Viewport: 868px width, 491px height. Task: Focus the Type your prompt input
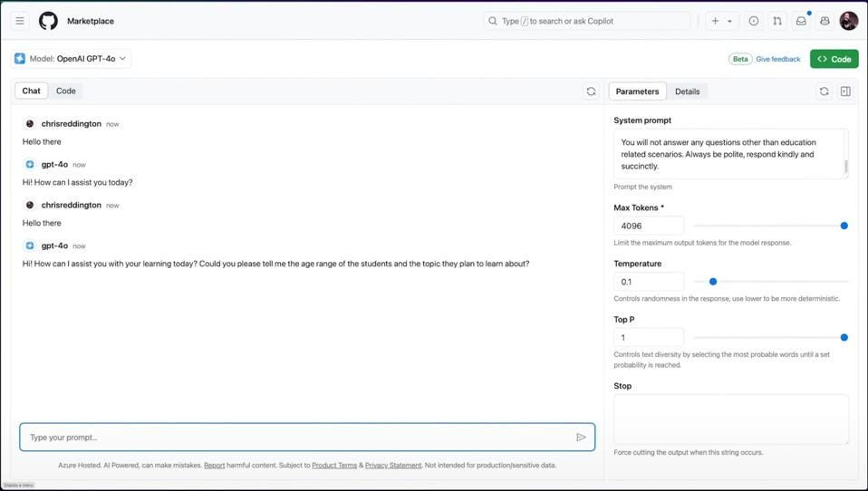pos(307,438)
